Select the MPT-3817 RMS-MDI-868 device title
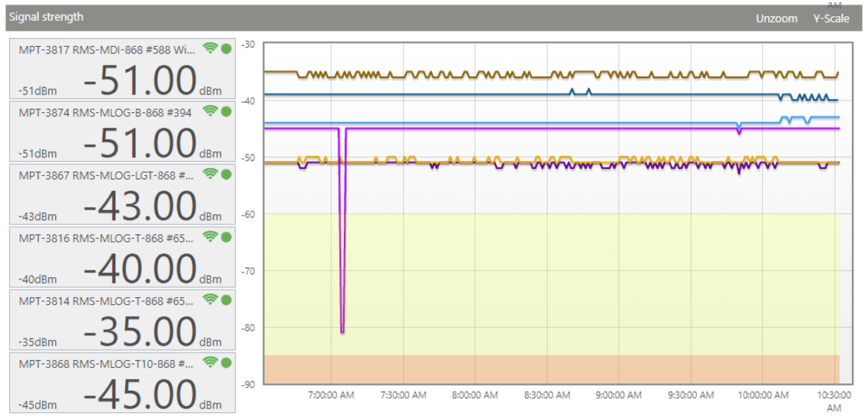This screenshot has height=420, width=868. click(x=107, y=50)
